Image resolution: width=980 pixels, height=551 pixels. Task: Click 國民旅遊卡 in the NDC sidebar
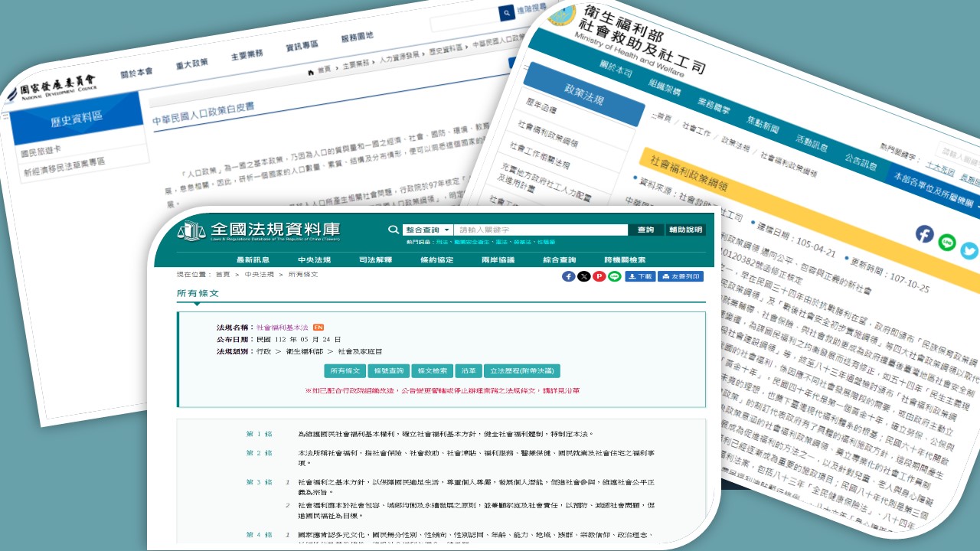click(39, 153)
